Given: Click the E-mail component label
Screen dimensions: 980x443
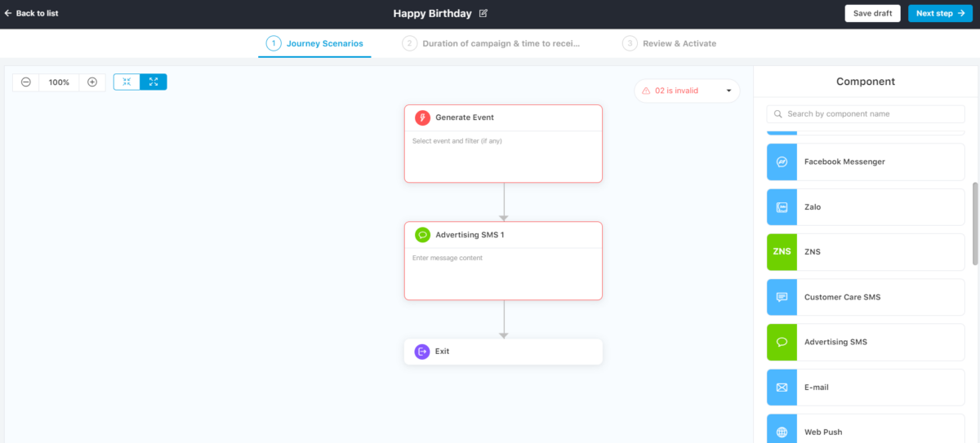Looking at the screenshot, I should pos(817,388).
